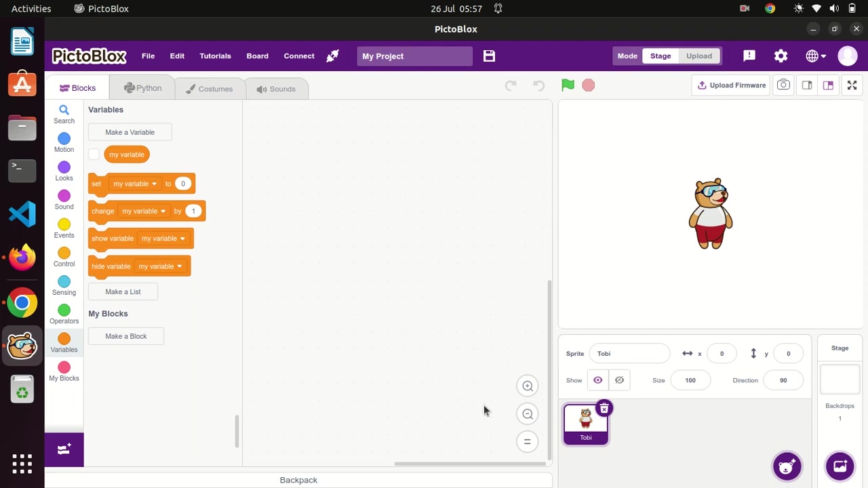Zoom in on the workspace

[527, 386]
